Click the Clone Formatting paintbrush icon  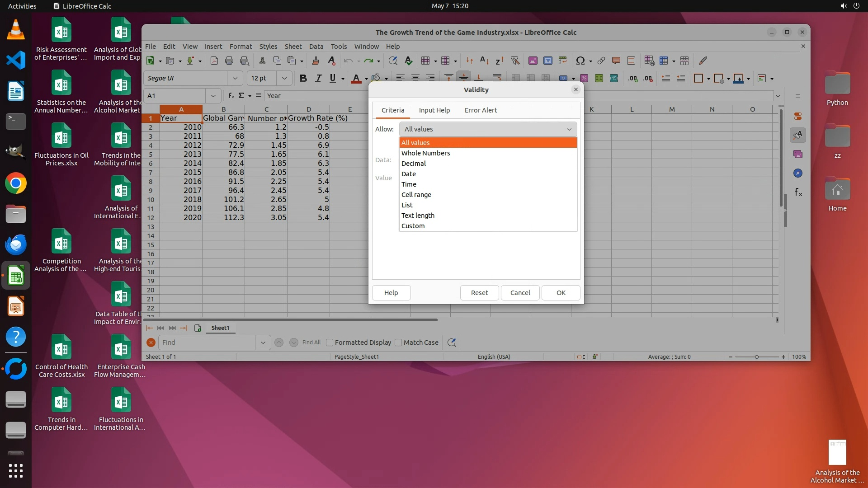[316, 61]
